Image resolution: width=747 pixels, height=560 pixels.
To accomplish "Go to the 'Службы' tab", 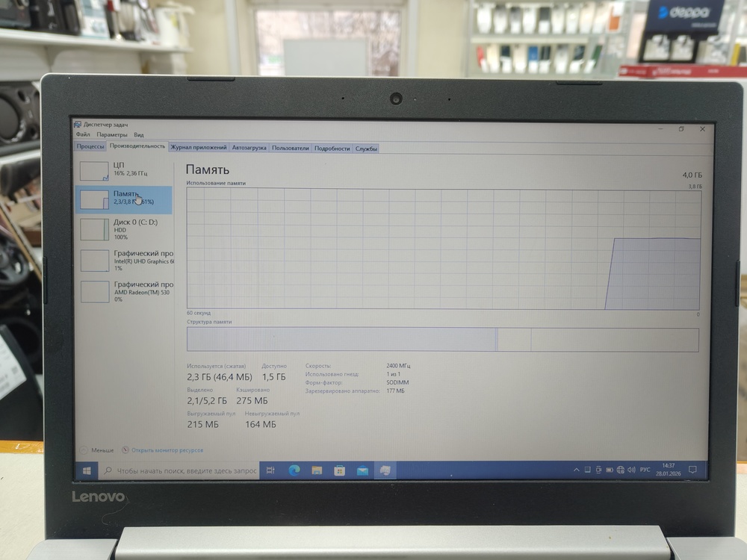I will click(366, 148).
